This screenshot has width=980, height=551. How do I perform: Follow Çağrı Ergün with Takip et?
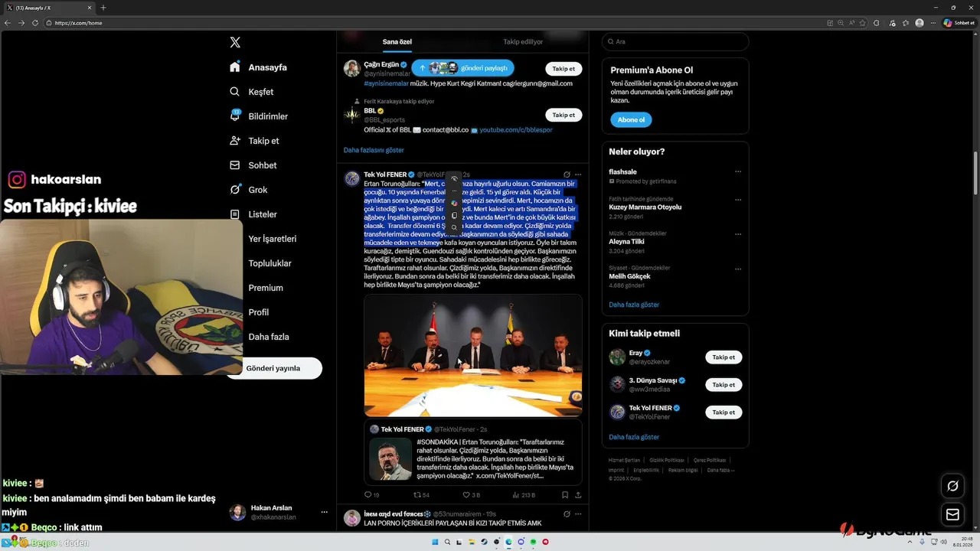point(563,69)
